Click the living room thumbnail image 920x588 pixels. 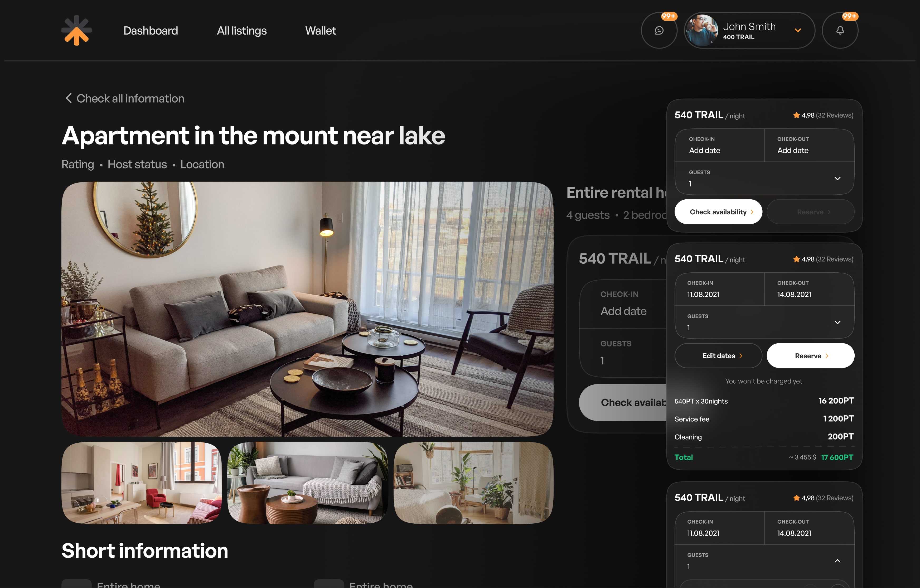click(x=308, y=483)
